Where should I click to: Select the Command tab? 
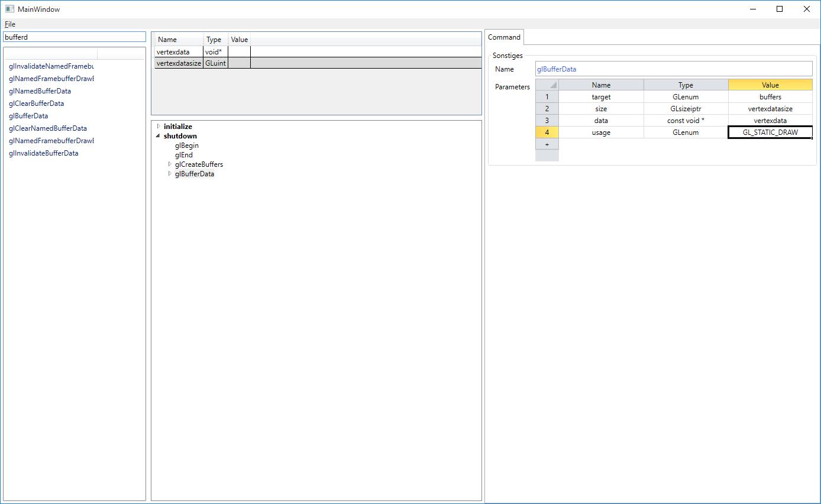[x=504, y=37]
